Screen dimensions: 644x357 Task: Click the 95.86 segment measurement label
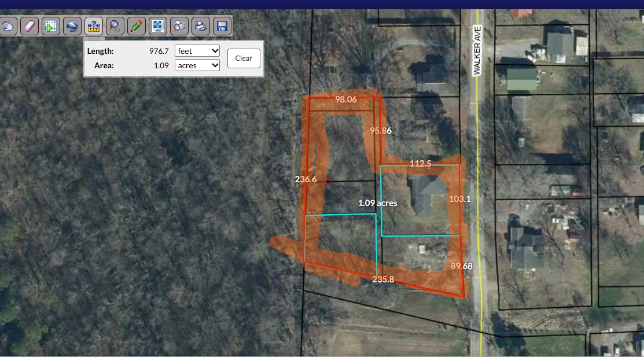click(381, 131)
